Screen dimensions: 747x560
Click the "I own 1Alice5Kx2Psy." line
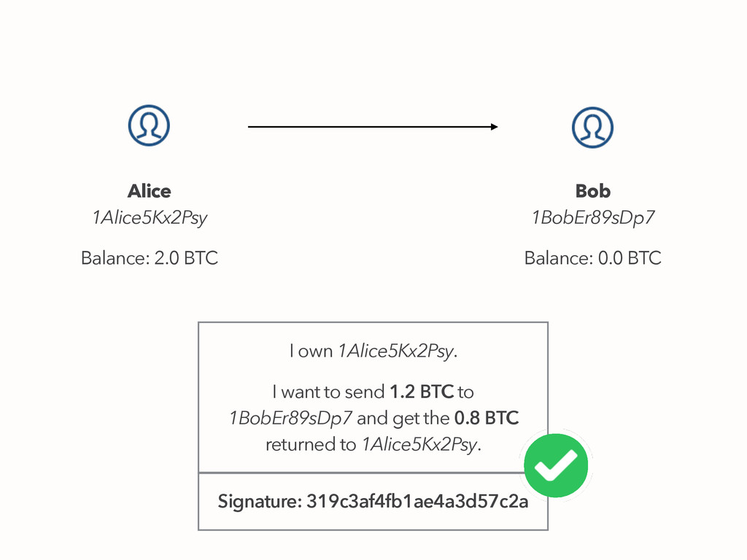[x=373, y=351]
